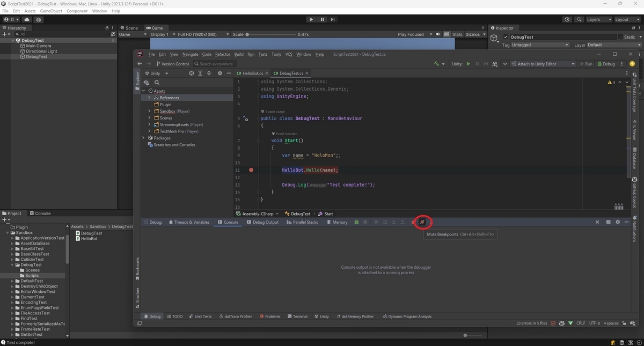The height and width of the screenshot is (346, 644).
Task: Collapse the Assets node in Rider explorer
Action: [x=143, y=91]
